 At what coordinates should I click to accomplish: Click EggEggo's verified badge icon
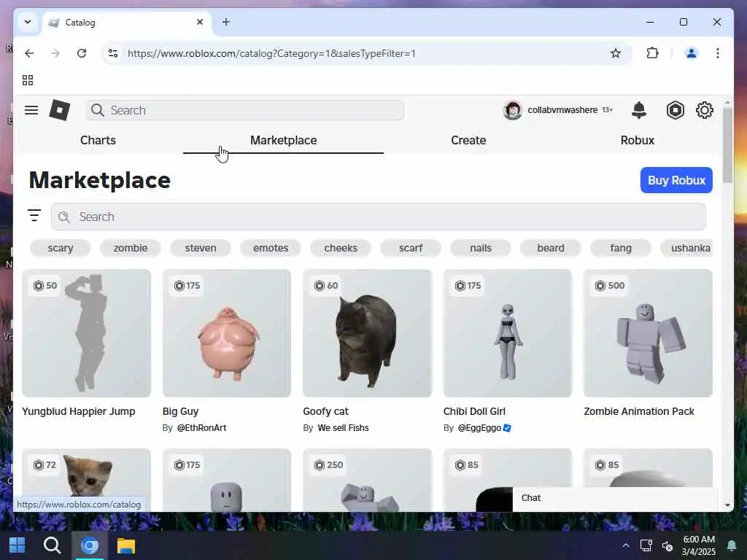click(x=507, y=428)
